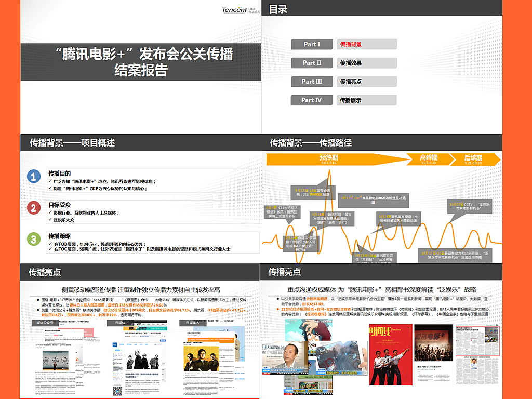Screen dimensions: 532x399
Task: Click the bullet 影视行业、互联网业内人士及媒体
Action: 86,212
